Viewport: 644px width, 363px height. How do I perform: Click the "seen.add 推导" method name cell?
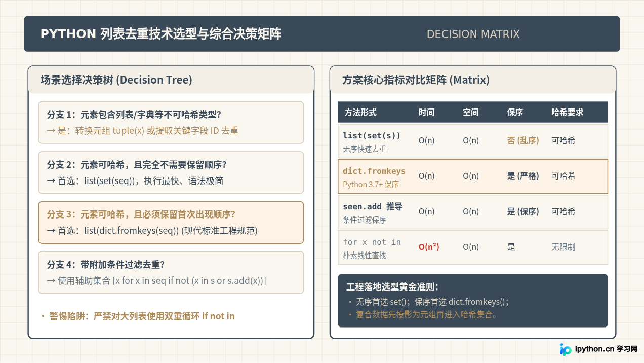373,206
